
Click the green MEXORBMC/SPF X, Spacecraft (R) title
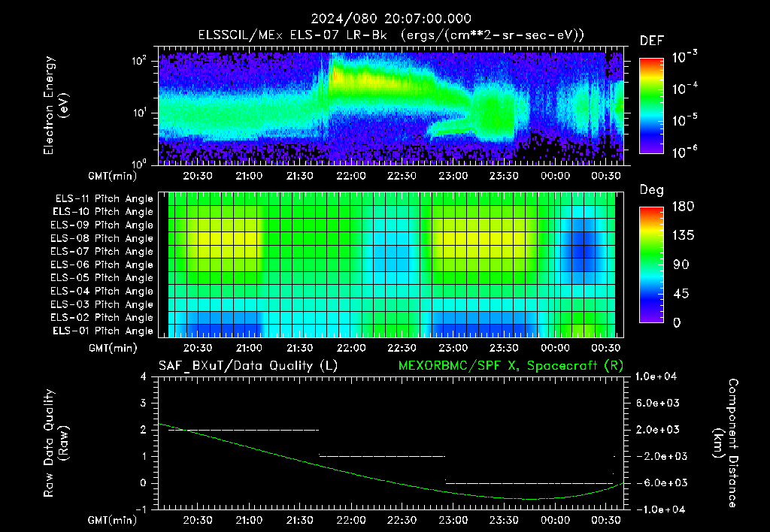(511, 366)
